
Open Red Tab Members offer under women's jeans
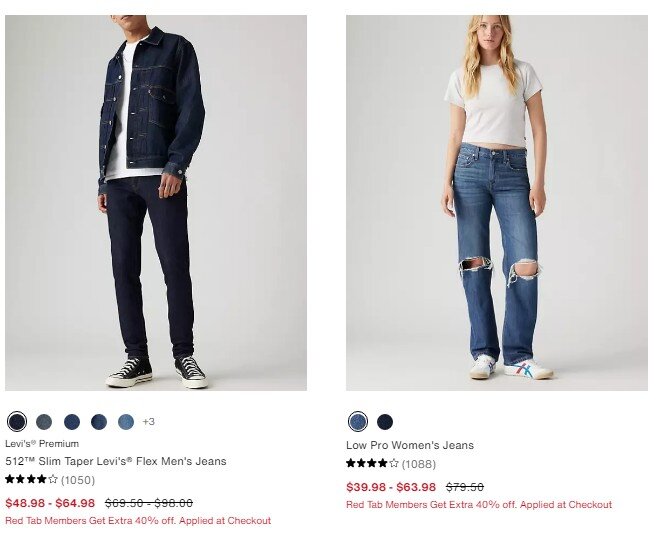tap(479, 504)
